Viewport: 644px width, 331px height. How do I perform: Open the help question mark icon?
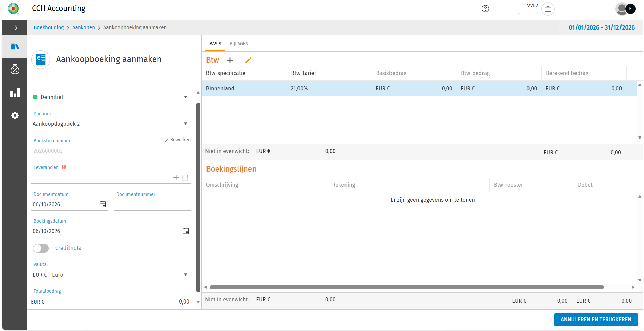click(x=485, y=9)
